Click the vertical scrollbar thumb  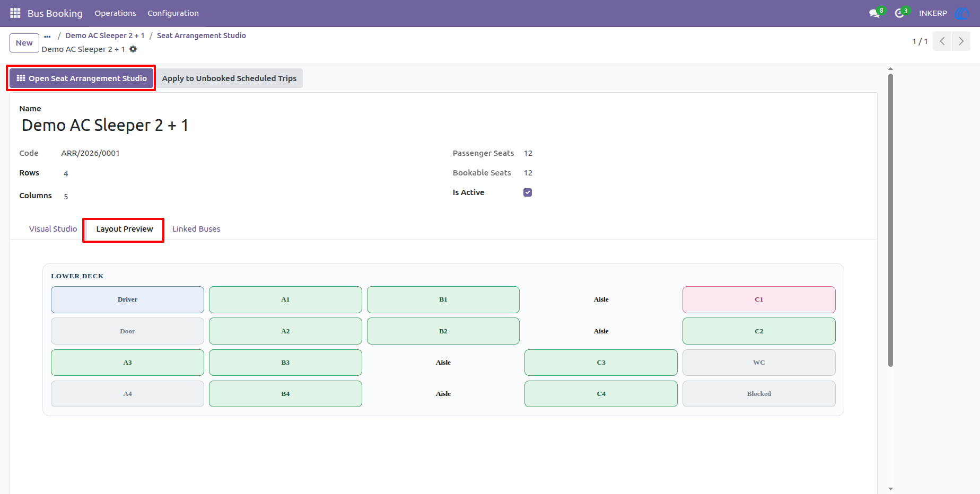coord(890,220)
